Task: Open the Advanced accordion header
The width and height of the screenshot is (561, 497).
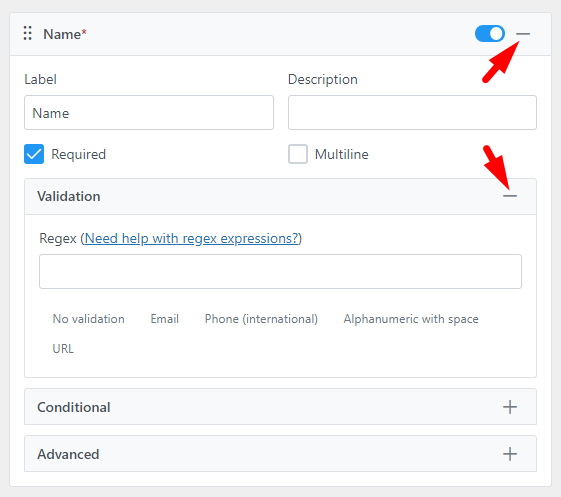Action: (x=280, y=454)
